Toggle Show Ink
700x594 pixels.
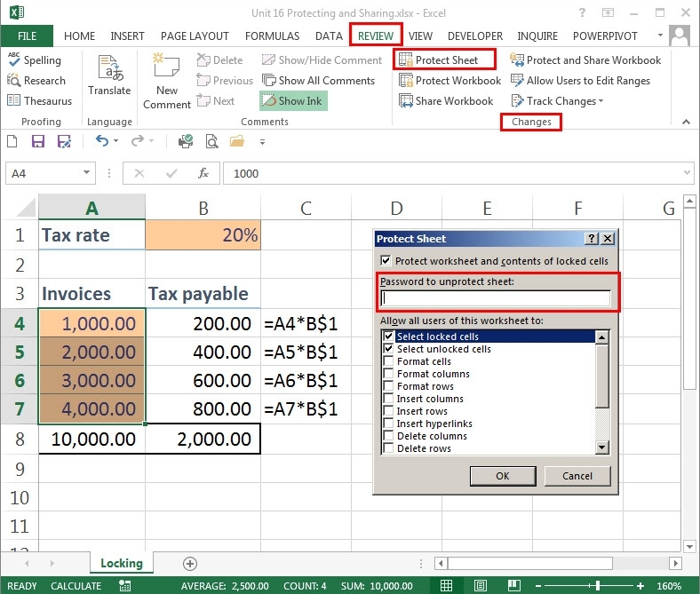click(x=293, y=101)
